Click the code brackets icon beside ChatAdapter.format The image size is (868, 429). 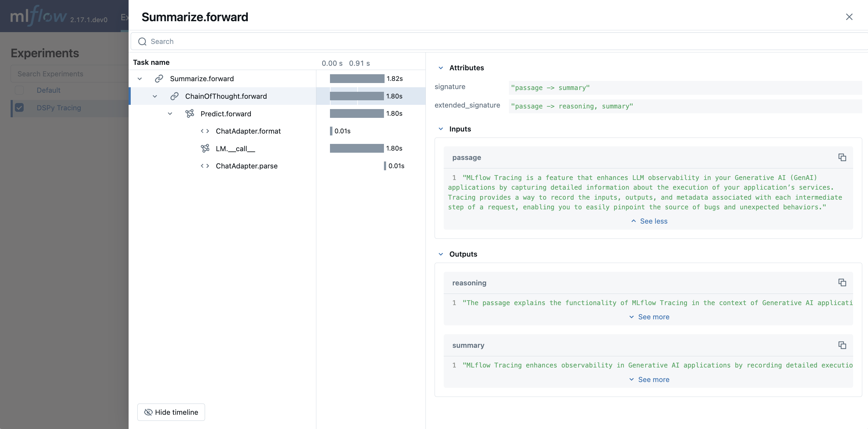pyautogui.click(x=205, y=131)
